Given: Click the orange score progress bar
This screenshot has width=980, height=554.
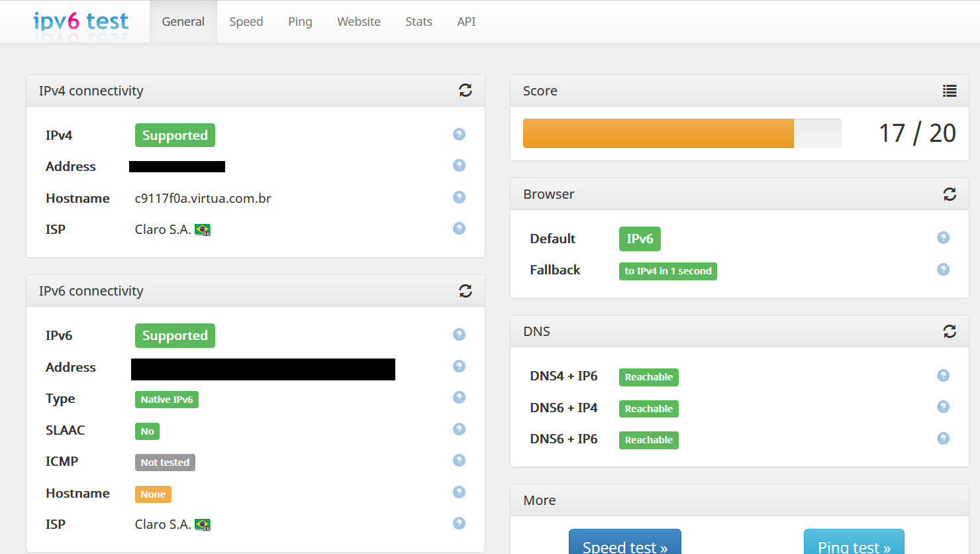Looking at the screenshot, I should tap(658, 133).
